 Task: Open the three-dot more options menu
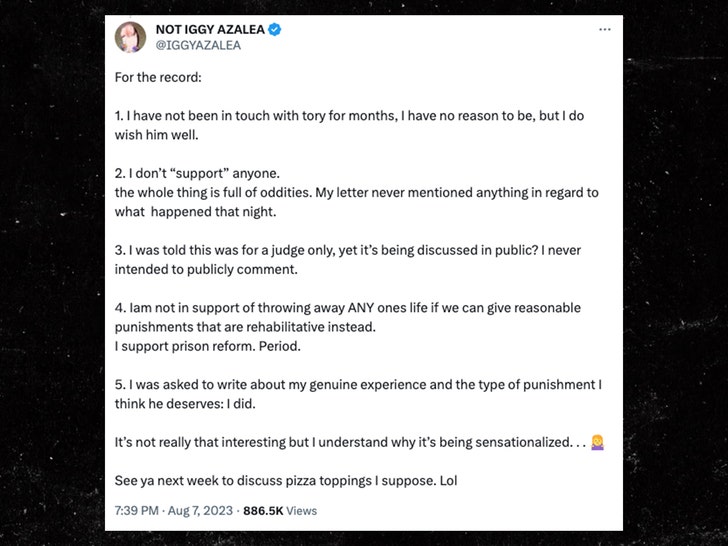[x=604, y=30]
